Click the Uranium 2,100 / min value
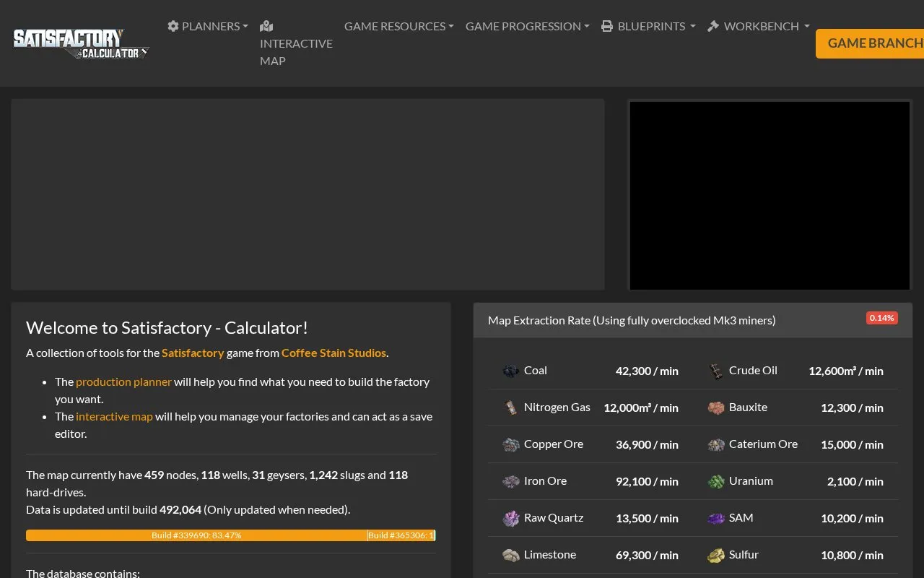Viewport: 924px width, 578px height. coord(855,481)
